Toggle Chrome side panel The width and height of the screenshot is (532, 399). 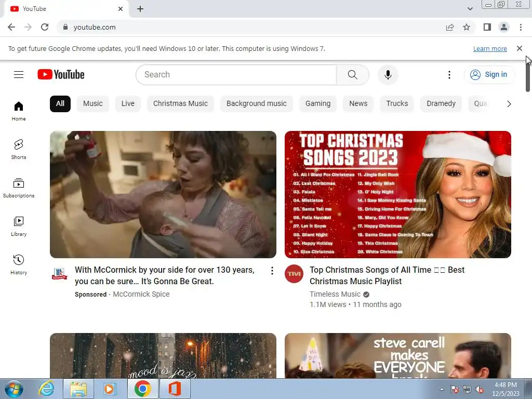coord(487,27)
